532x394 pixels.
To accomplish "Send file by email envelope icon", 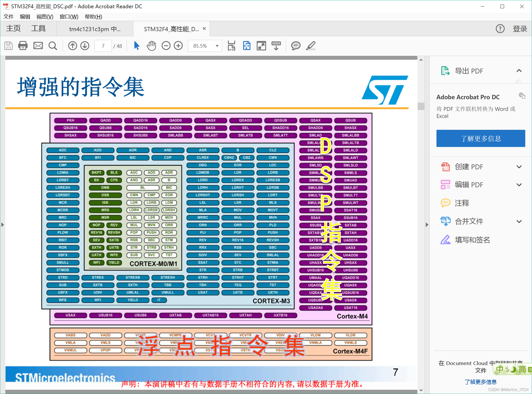I will [38, 46].
